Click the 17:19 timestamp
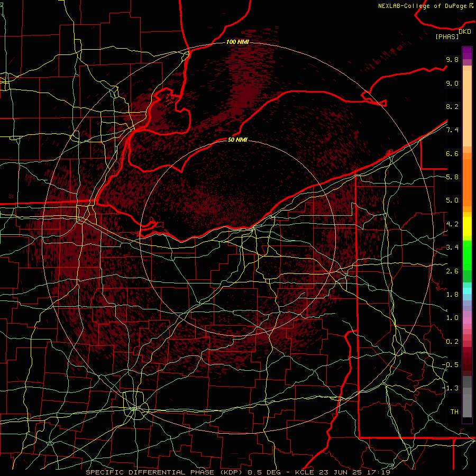The width and height of the screenshot is (476, 476). point(379,472)
